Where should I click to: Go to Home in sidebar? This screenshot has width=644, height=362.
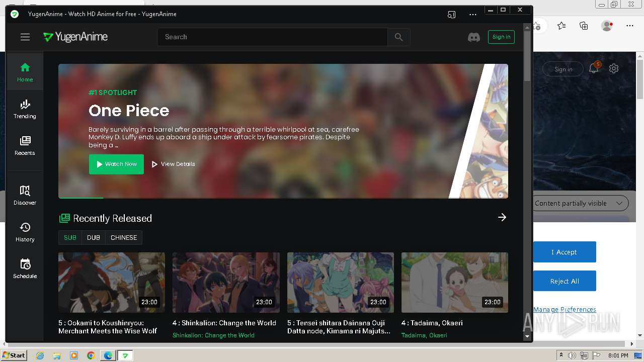[25, 72]
